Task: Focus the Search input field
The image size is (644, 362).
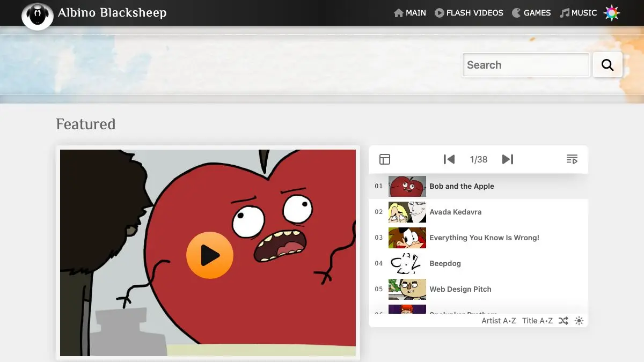Action: pyautogui.click(x=526, y=65)
